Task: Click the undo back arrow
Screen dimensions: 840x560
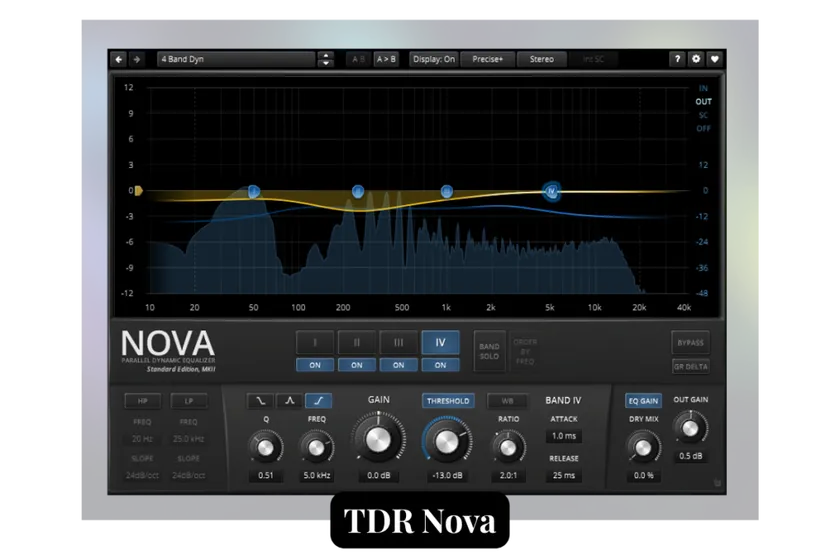Action: point(119,59)
